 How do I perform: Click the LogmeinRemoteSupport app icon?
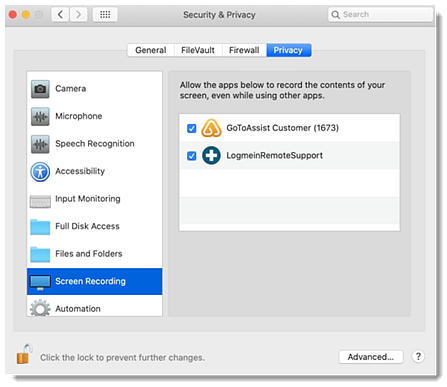point(211,155)
